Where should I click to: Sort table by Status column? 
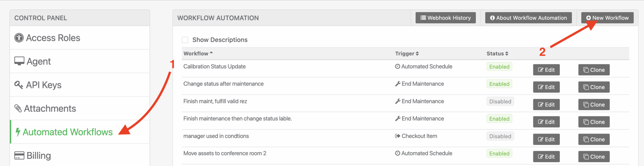click(497, 54)
